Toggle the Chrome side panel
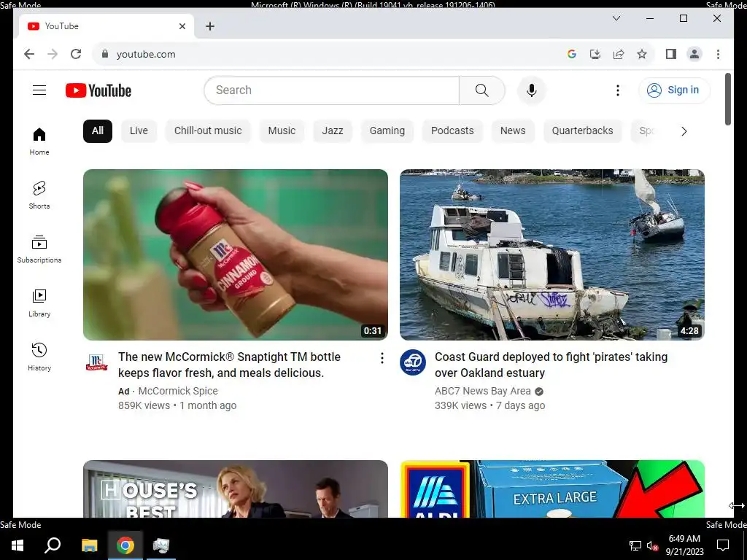This screenshot has width=747, height=560. [x=671, y=54]
